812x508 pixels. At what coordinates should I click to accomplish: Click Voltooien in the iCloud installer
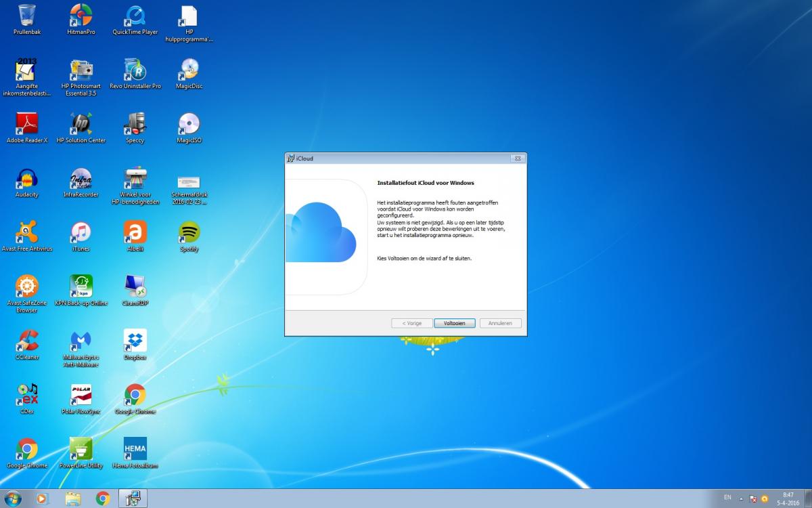(x=455, y=323)
